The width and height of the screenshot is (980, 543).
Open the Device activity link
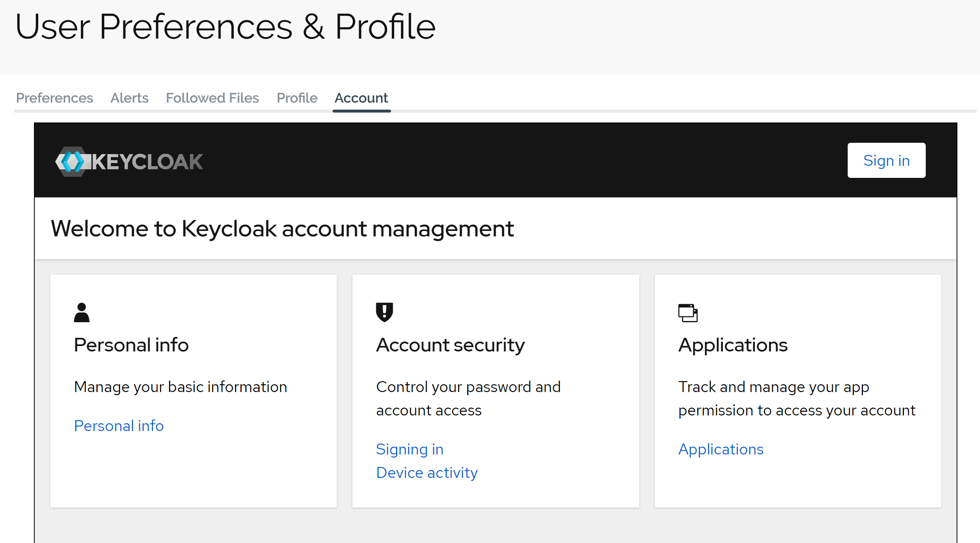tap(427, 472)
